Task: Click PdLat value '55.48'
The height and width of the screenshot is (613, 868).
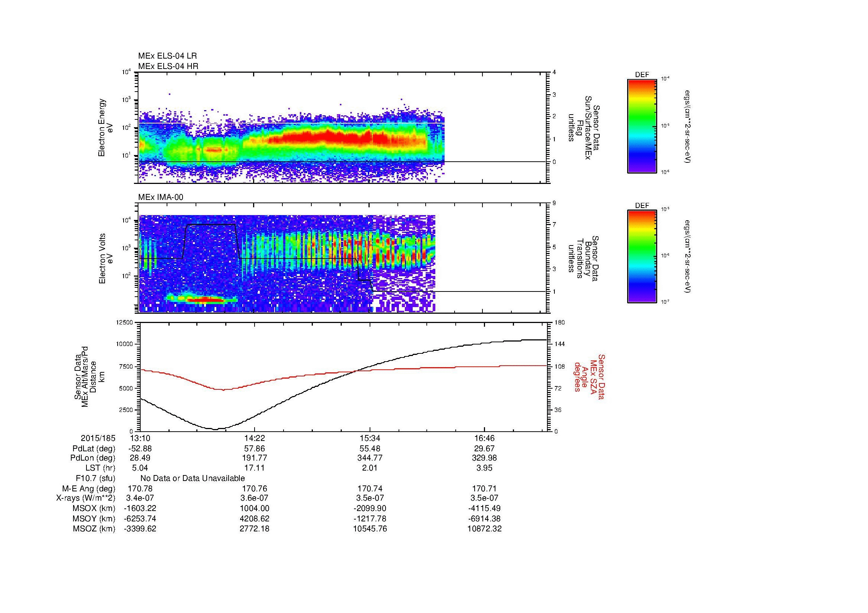Action: [x=370, y=449]
